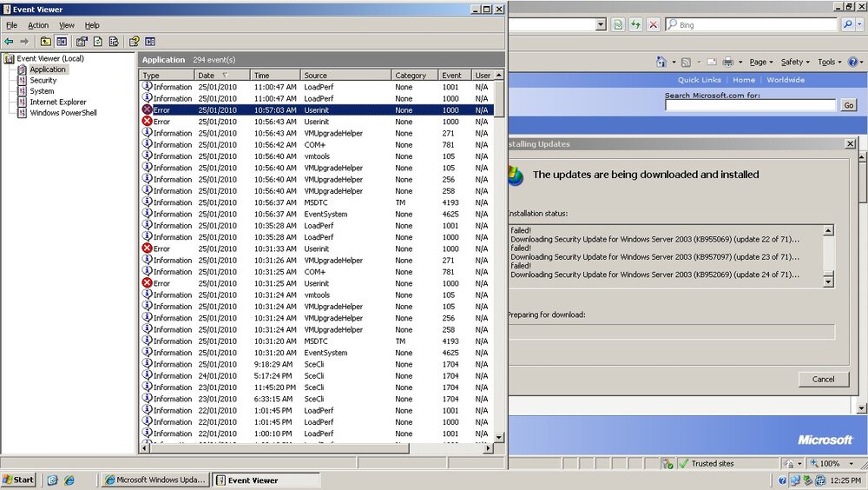
Task: Click the Internet Explorer quick launch icon
Action: pyautogui.click(x=69, y=480)
